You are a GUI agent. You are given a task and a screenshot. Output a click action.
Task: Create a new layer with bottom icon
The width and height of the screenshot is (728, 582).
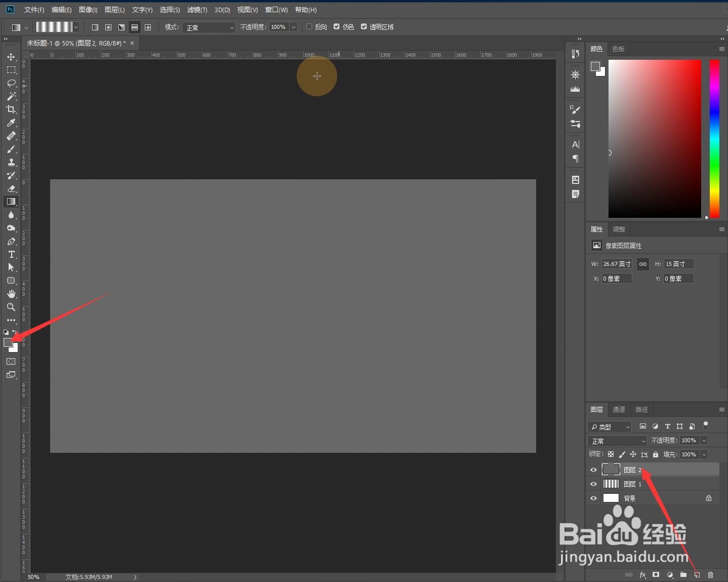[697, 575]
